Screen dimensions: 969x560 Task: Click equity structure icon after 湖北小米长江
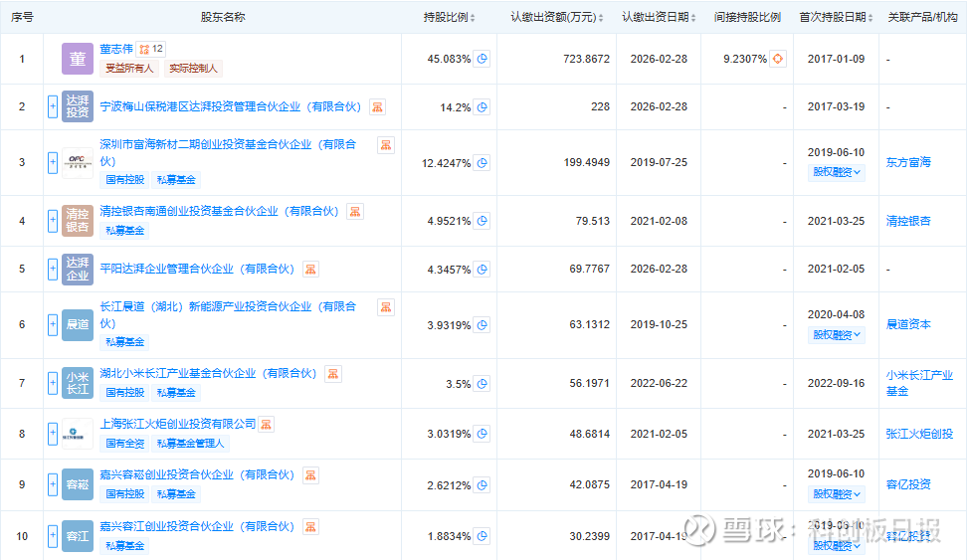(332, 373)
